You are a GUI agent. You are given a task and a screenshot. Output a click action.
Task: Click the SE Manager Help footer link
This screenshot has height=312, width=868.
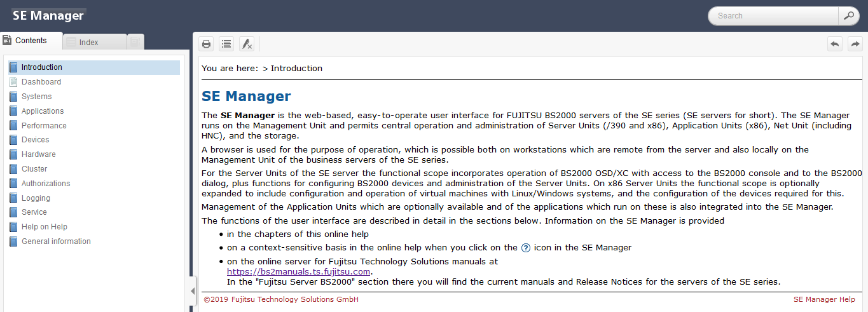(824, 299)
